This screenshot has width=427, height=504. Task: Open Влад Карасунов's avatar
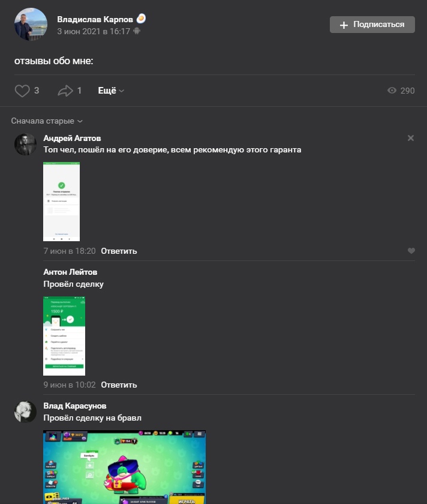click(25, 412)
